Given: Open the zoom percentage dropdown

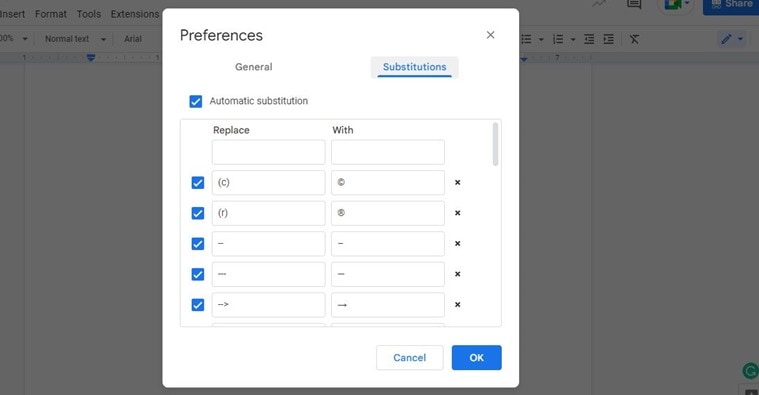Looking at the screenshot, I should coord(14,39).
